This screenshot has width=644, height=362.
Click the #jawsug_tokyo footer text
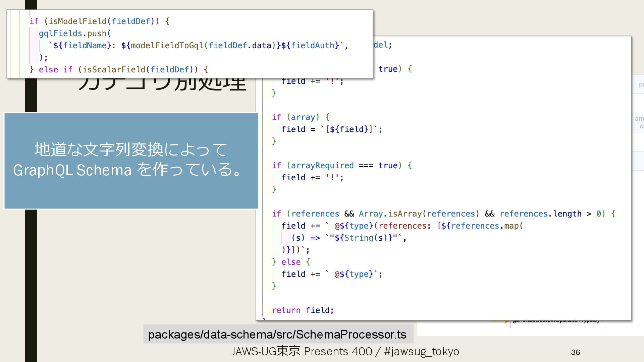point(421,352)
